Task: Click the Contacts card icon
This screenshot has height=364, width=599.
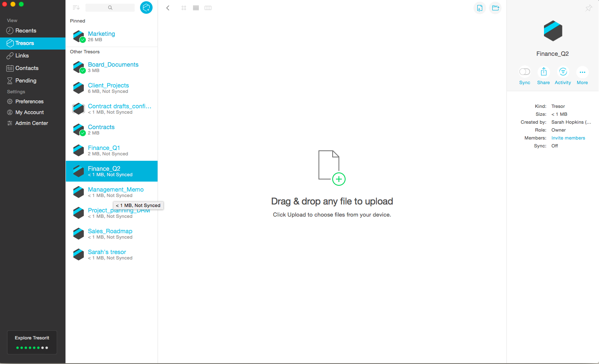Action: point(10,68)
